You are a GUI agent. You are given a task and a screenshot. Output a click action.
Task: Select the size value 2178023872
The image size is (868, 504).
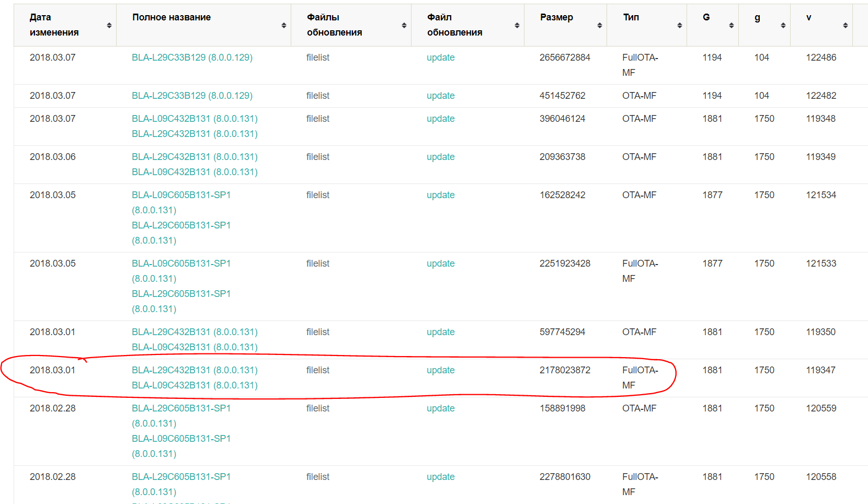click(x=565, y=370)
